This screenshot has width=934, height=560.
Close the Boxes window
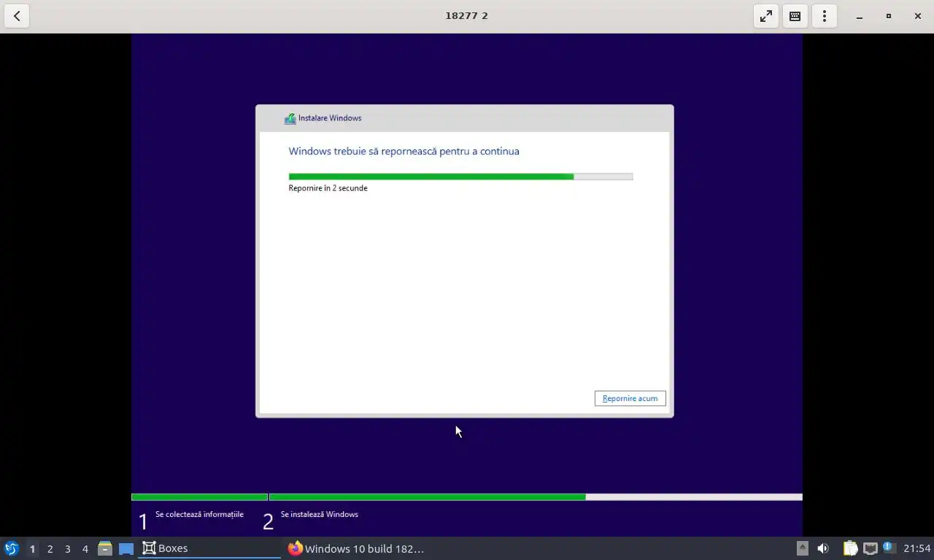pyautogui.click(x=918, y=16)
